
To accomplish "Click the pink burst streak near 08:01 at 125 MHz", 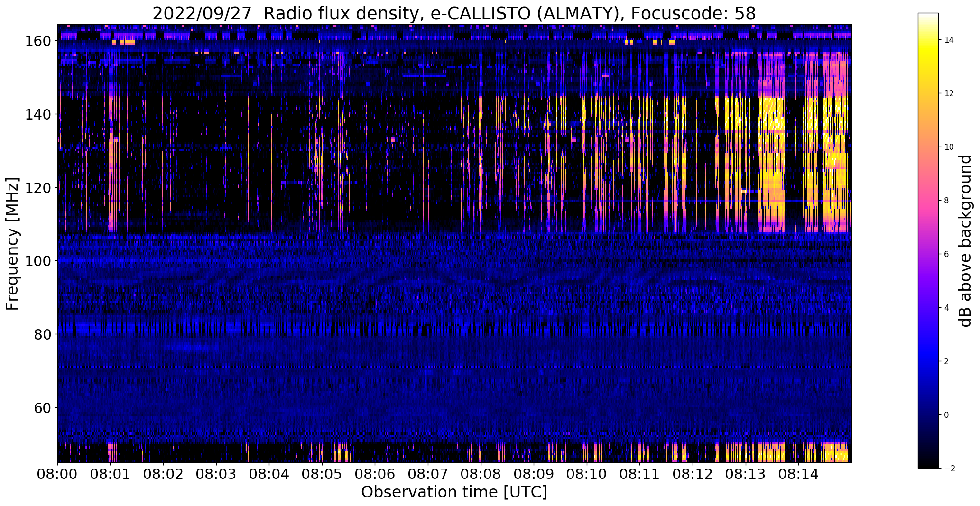I will [x=112, y=168].
